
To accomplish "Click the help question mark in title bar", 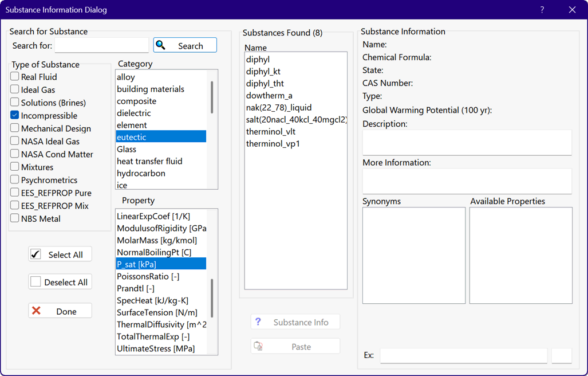I will click(542, 10).
